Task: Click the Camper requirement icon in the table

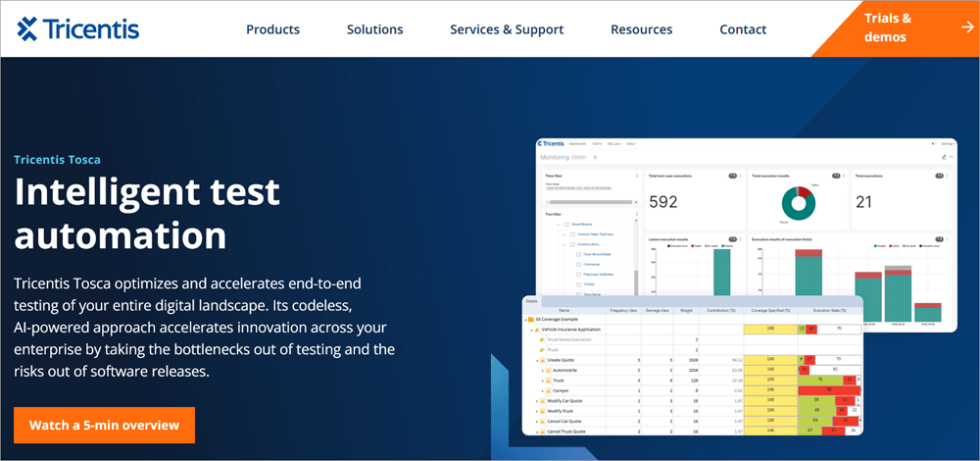Action: (x=548, y=390)
